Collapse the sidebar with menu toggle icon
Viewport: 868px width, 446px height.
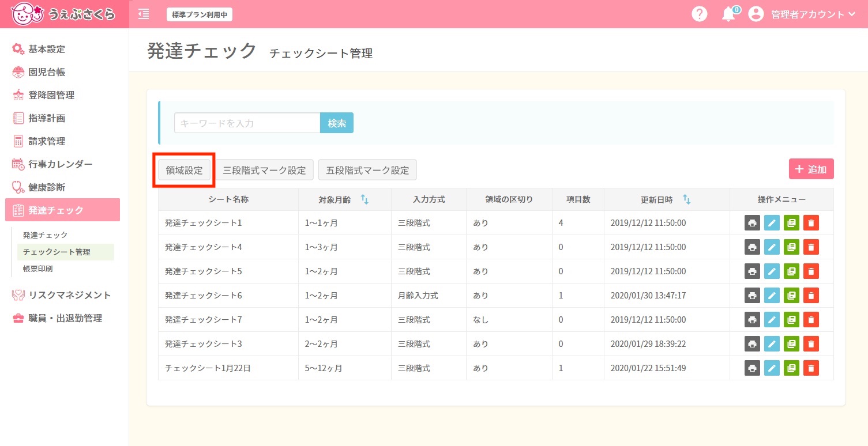coord(144,14)
